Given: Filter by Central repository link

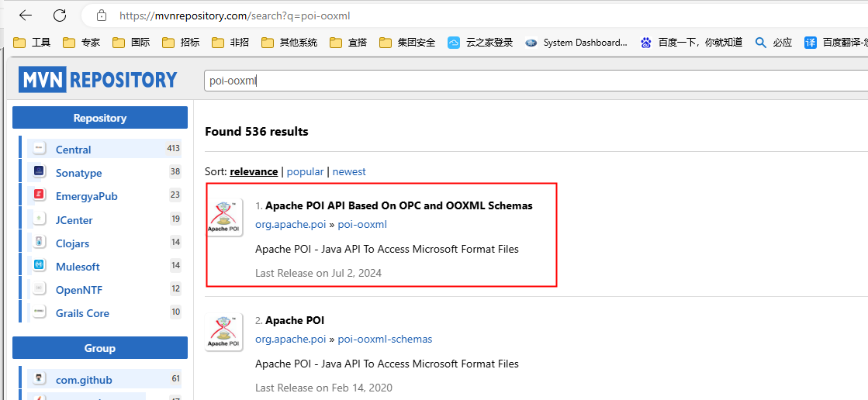Looking at the screenshot, I should (73, 150).
